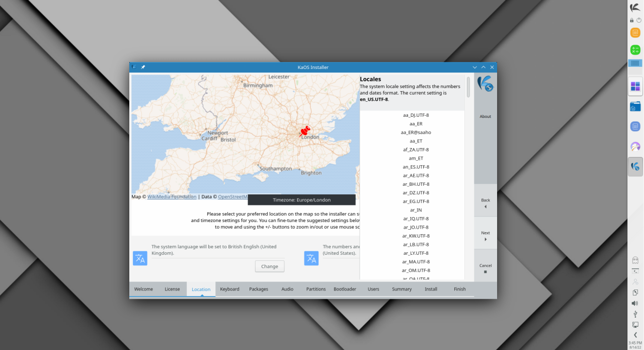Open the WikiMedia Foundation link
Viewport: 644px width, 350px height.
coord(172,197)
